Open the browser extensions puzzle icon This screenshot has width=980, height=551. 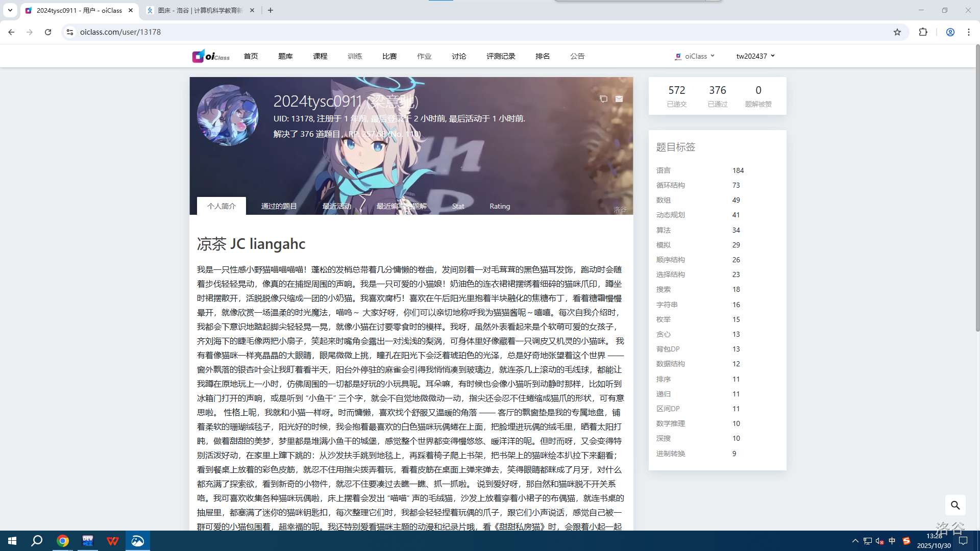pyautogui.click(x=923, y=32)
